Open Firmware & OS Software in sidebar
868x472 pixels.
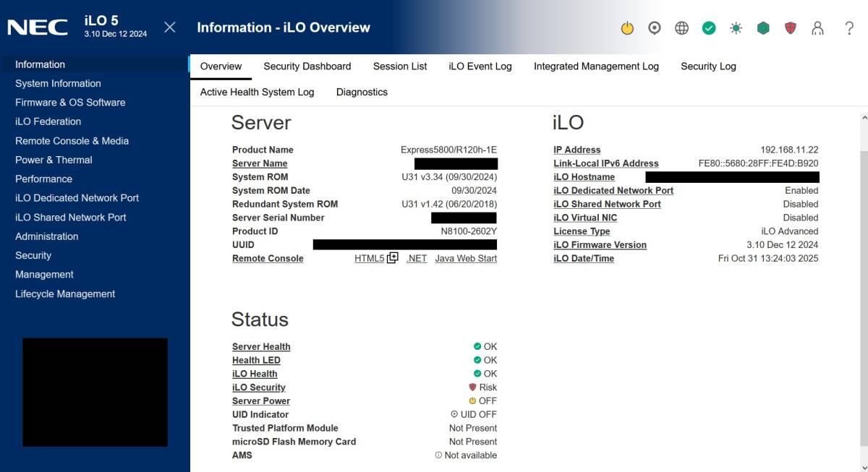coord(70,103)
